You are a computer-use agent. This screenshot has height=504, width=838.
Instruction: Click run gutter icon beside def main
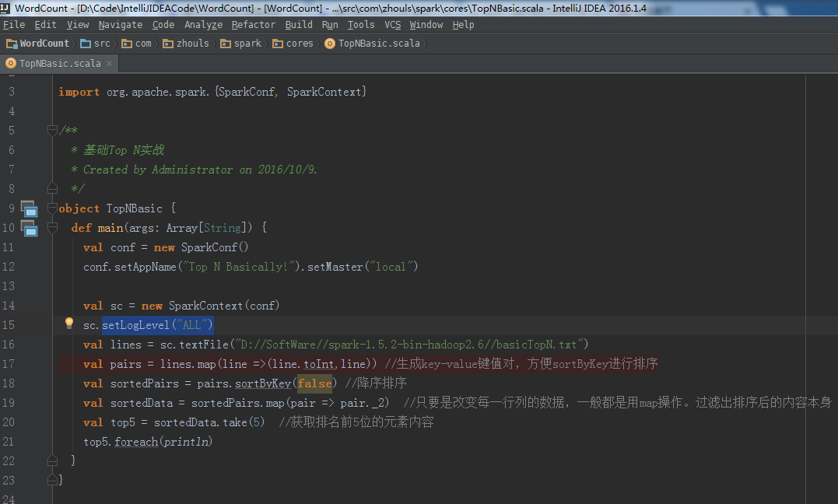(29, 228)
